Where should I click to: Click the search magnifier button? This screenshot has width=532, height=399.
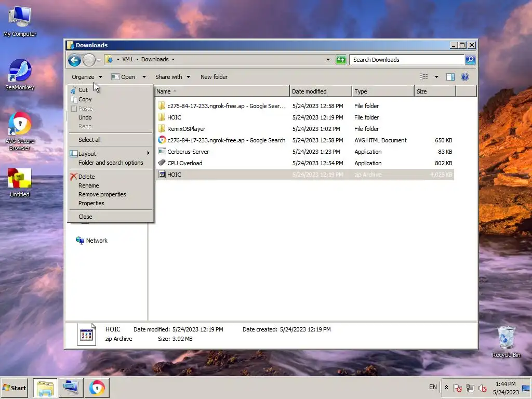(470, 60)
